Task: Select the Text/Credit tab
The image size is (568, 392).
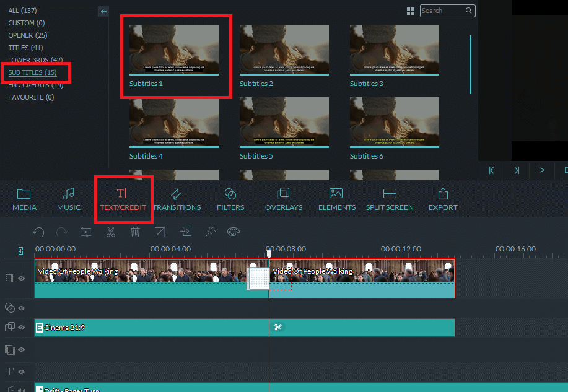Action: click(x=123, y=199)
